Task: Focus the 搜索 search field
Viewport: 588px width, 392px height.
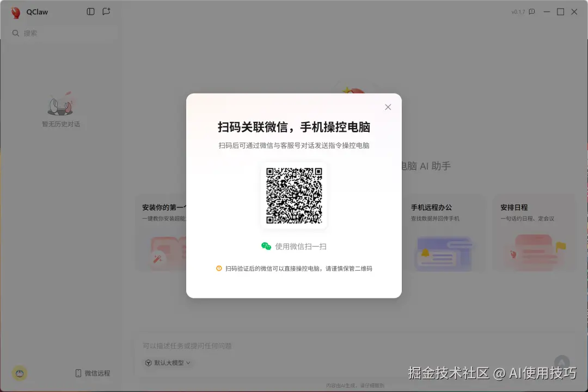Action: point(63,33)
